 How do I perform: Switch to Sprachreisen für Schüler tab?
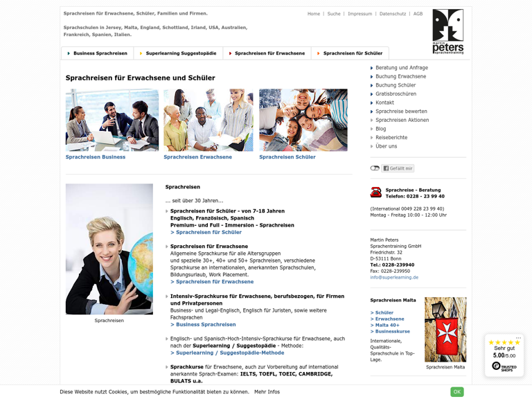point(350,53)
